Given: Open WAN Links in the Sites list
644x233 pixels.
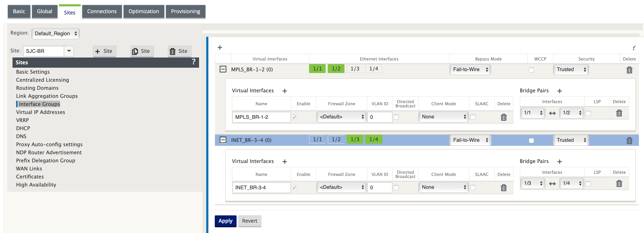Looking at the screenshot, I should point(29,169).
